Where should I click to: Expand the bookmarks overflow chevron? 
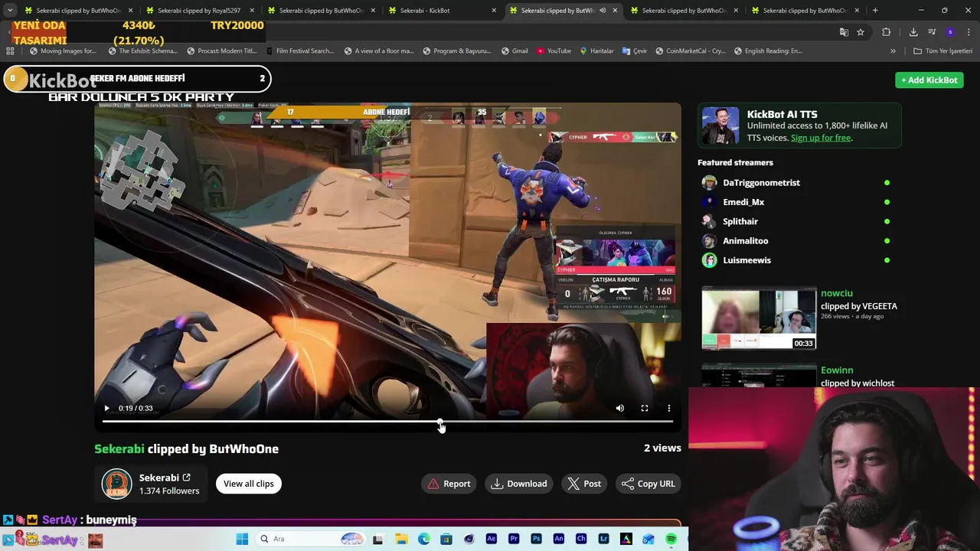(893, 51)
